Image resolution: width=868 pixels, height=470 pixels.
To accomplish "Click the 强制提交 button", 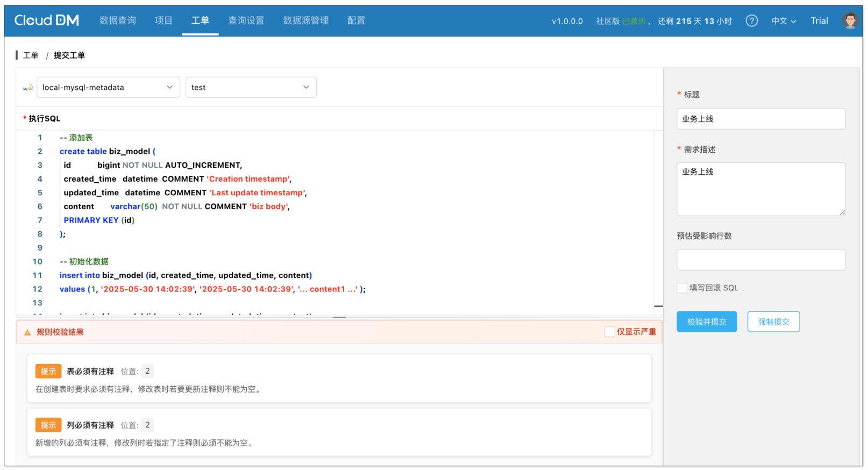I will click(773, 322).
